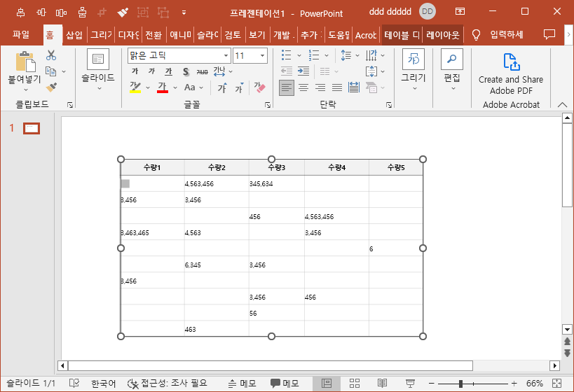
Task: Open the 파일 tab
Action: (x=21, y=35)
